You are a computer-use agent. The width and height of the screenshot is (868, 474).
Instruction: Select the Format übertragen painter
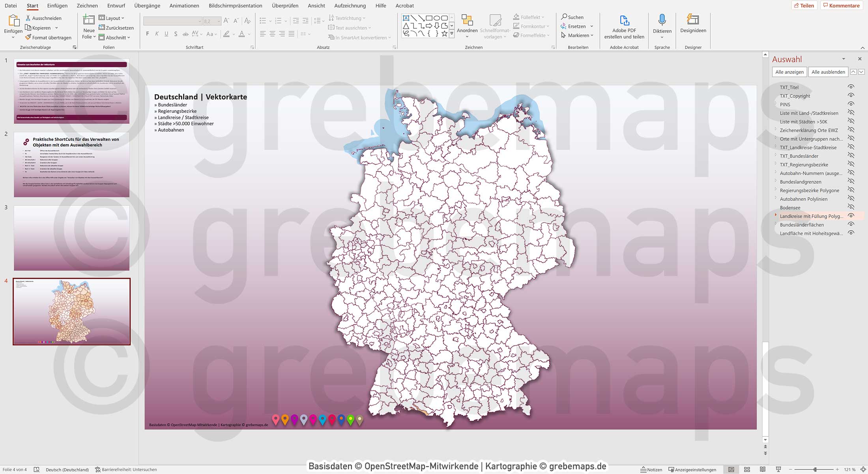(x=48, y=37)
